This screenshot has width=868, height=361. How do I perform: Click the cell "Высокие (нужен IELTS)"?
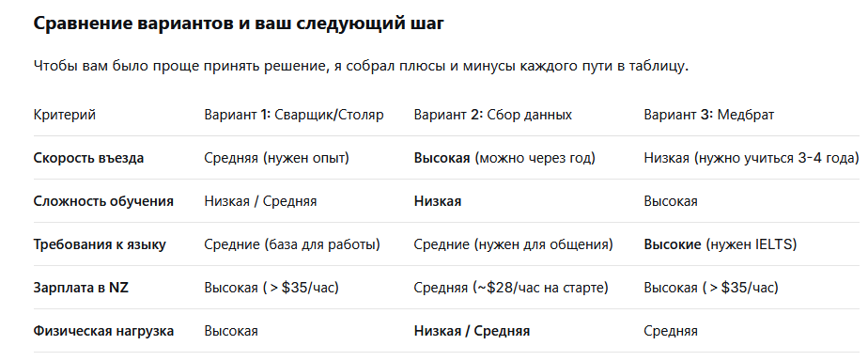click(x=721, y=244)
